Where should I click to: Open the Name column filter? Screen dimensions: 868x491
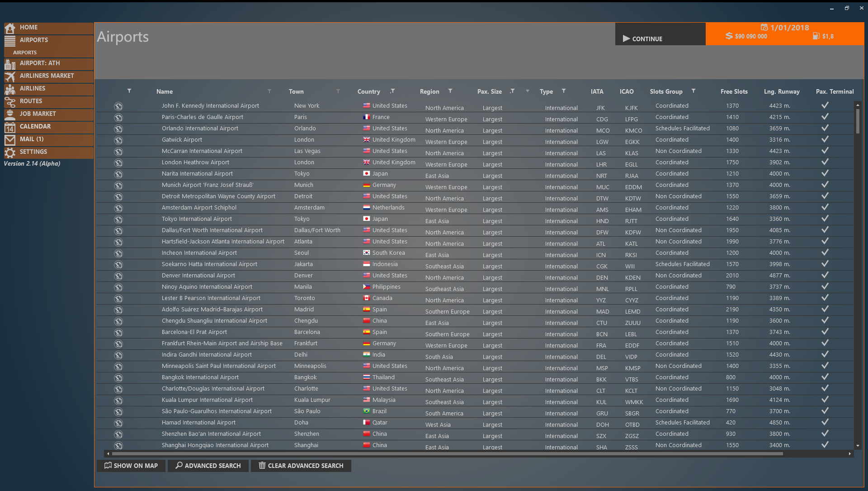pos(269,91)
